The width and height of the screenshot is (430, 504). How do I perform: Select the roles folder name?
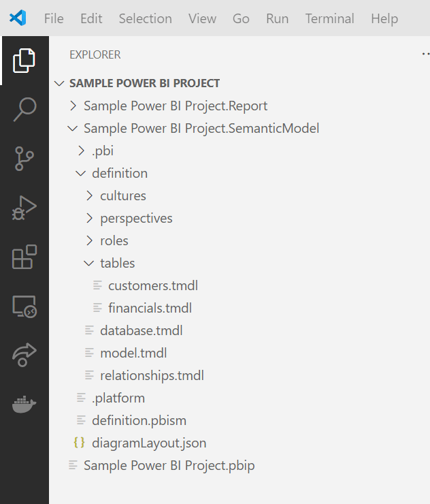click(114, 240)
